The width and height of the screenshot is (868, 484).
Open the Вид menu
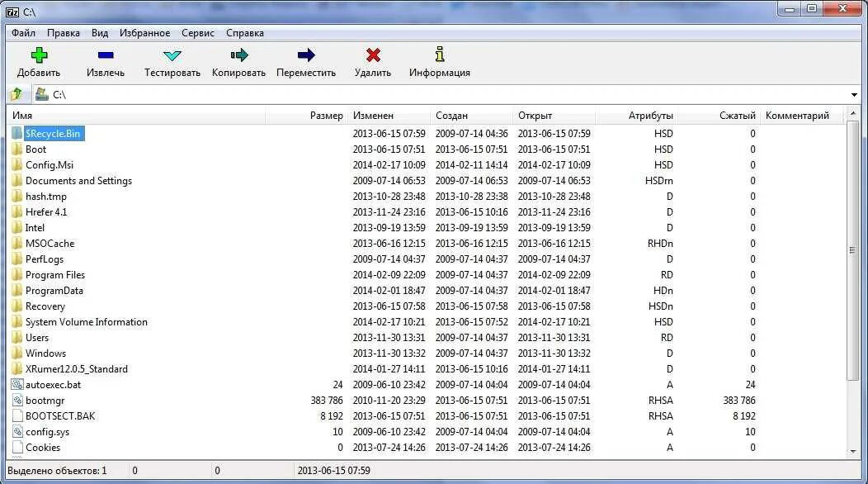[100, 33]
